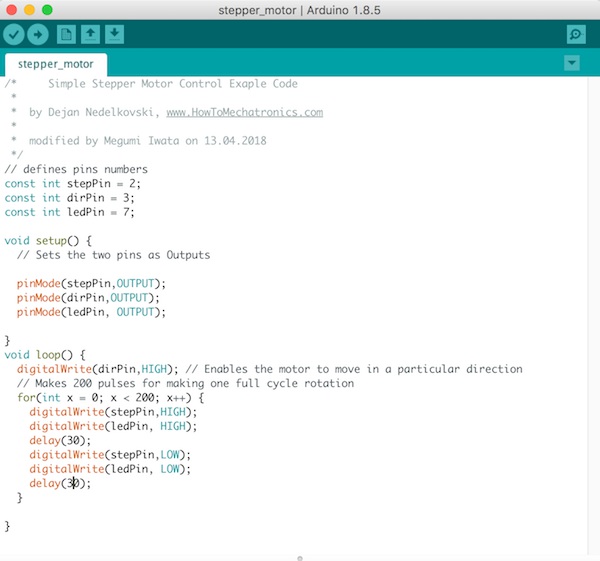Click 'digitalWrite(stepPin,LOW);' line

pos(110,455)
